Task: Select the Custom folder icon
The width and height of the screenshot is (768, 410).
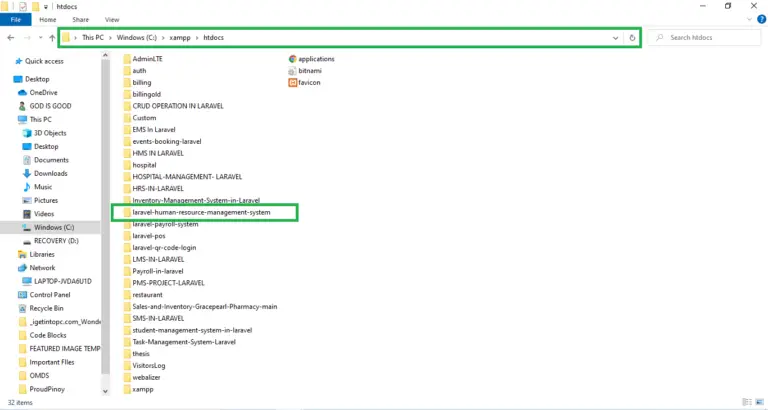Action: pos(127,118)
